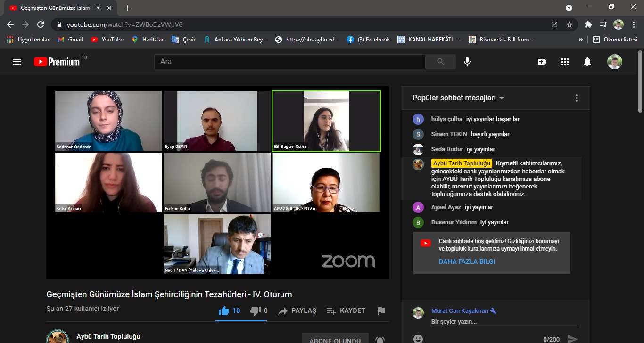Click the search magnifier button
The height and width of the screenshot is (343, 644).
[440, 62]
